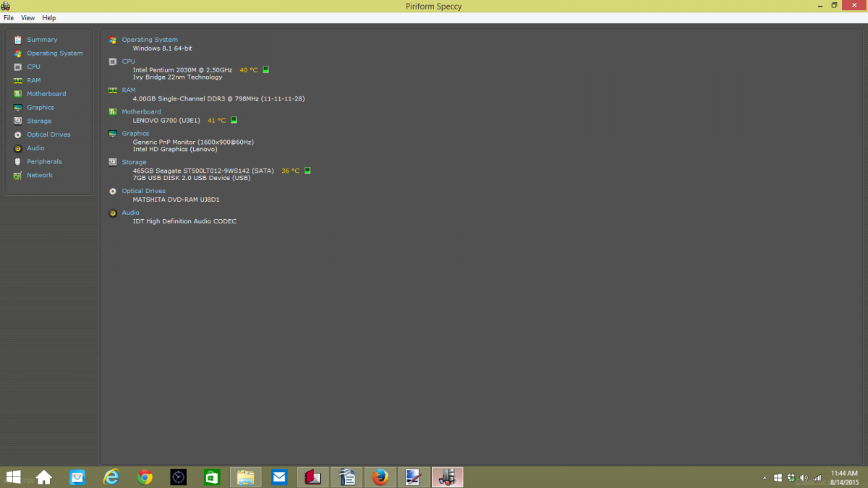This screenshot has height=488, width=868.
Task: Click the CPU temperature value 40 °C
Action: pyautogui.click(x=248, y=70)
